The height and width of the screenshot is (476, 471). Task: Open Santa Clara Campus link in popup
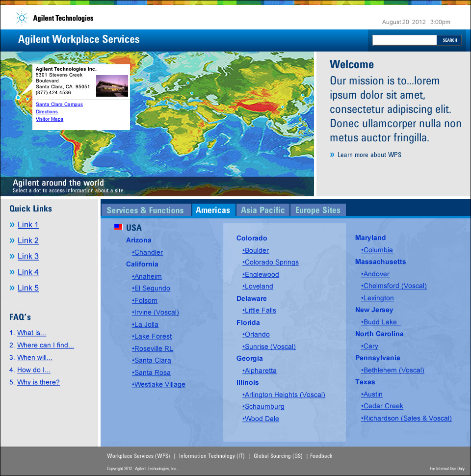[x=59, y=104]
